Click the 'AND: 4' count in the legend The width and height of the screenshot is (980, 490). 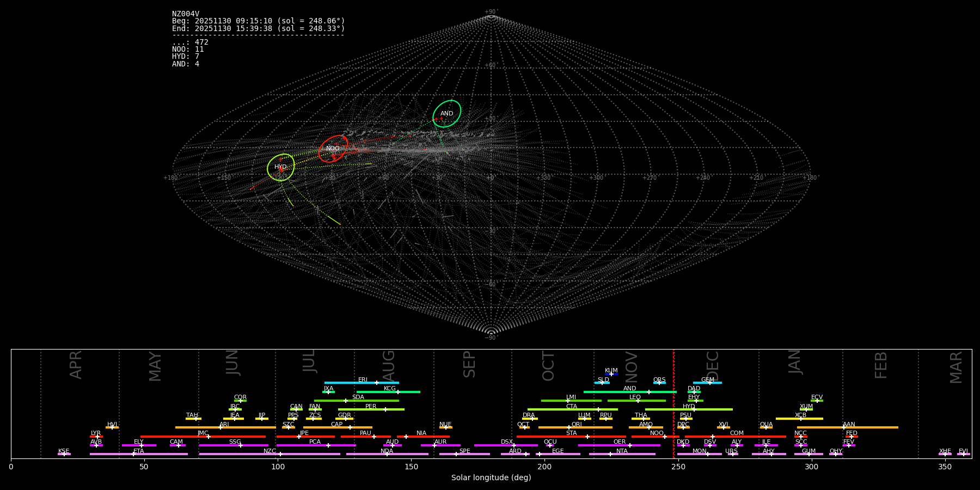(186, 64)
